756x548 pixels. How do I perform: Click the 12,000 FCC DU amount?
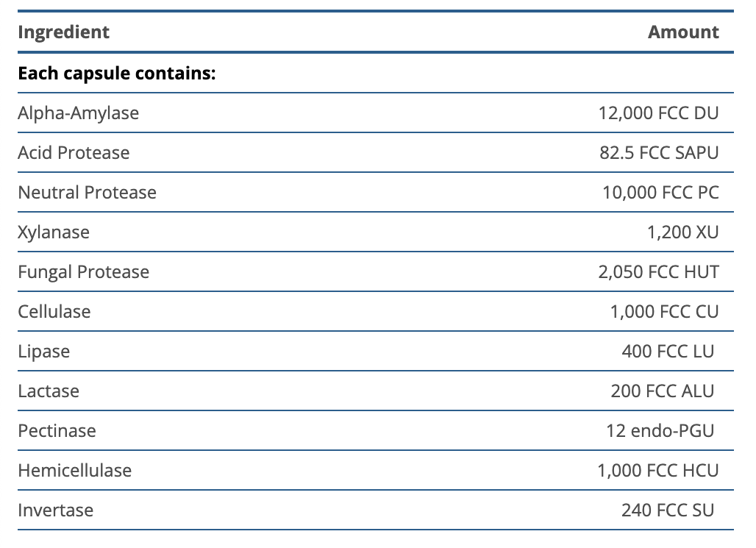pyautogui.click(x=658, y=113)
